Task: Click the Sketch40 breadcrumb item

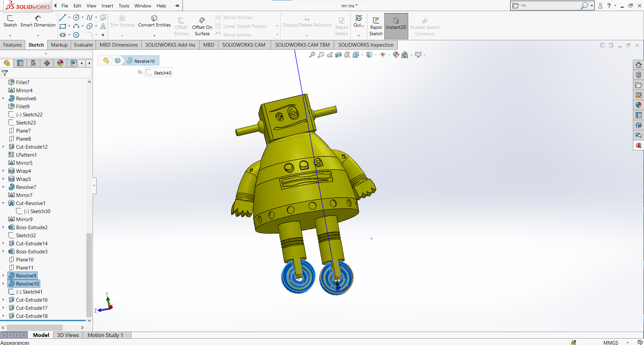Action: point(159,73)
